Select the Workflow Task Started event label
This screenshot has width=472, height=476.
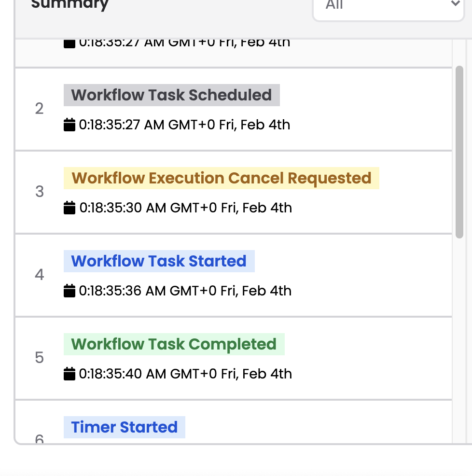coord(159,261)
